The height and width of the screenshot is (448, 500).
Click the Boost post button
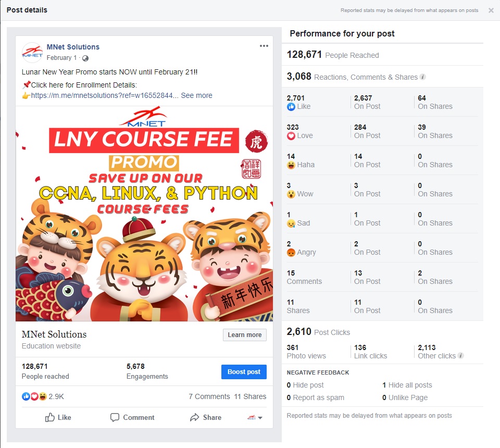tap(244, 372)
